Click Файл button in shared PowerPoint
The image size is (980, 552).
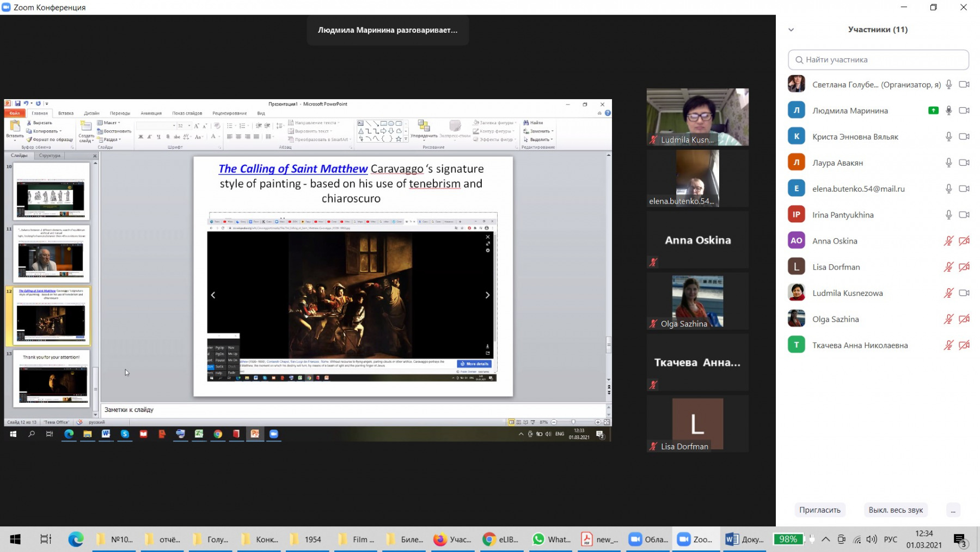pos(15,113)
